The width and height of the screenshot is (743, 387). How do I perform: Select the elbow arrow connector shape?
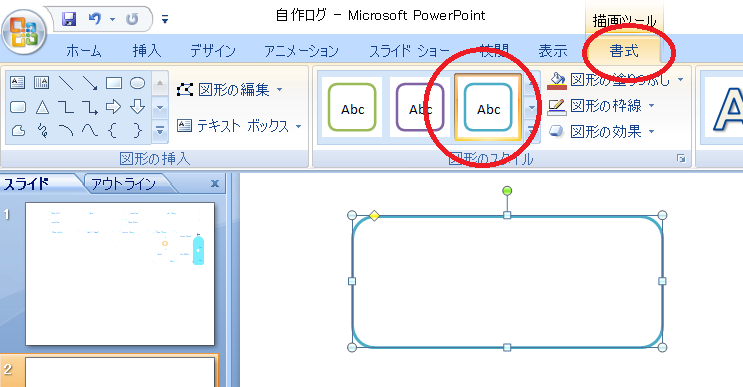click(x=90, y=107)
